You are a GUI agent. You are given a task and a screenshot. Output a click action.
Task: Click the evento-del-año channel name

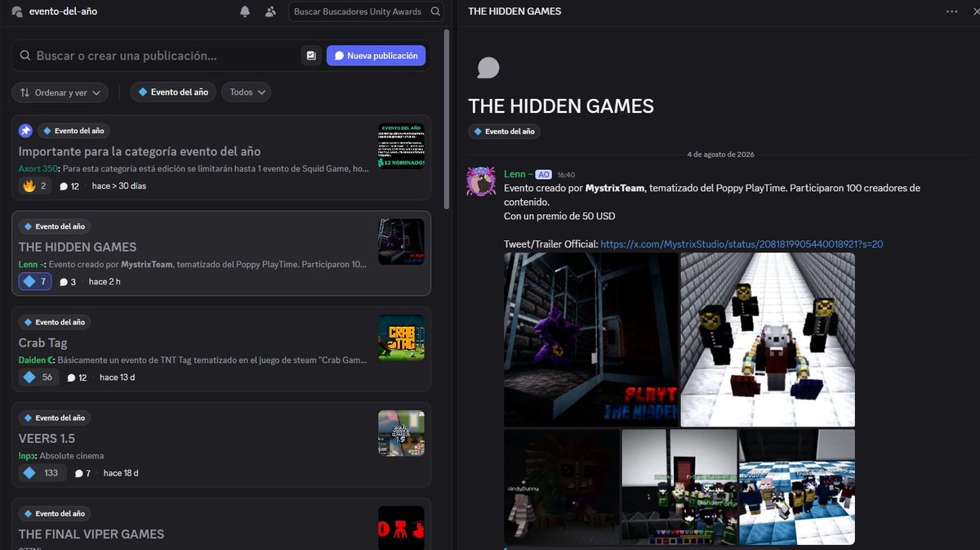(x=62, y=11)
